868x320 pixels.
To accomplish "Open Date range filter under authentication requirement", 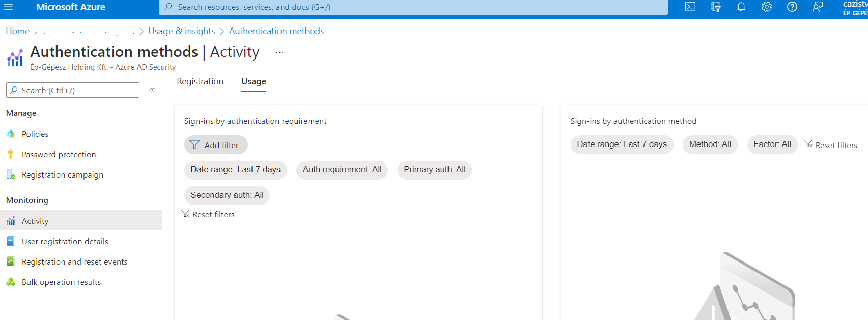I will tap(236, 170).
